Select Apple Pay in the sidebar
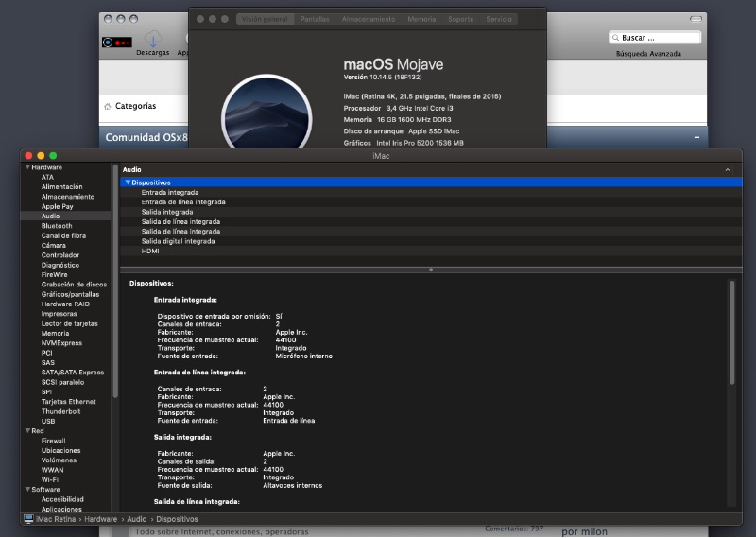This screenshot has height=538, width=756. (x=57, y=206)
